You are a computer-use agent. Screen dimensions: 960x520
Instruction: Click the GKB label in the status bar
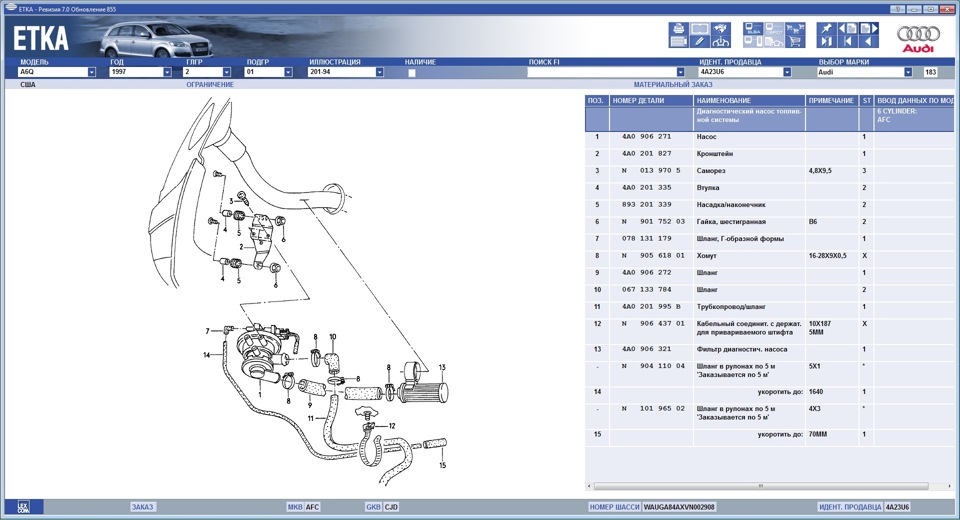pyautogui.click(x=373, y=507)
